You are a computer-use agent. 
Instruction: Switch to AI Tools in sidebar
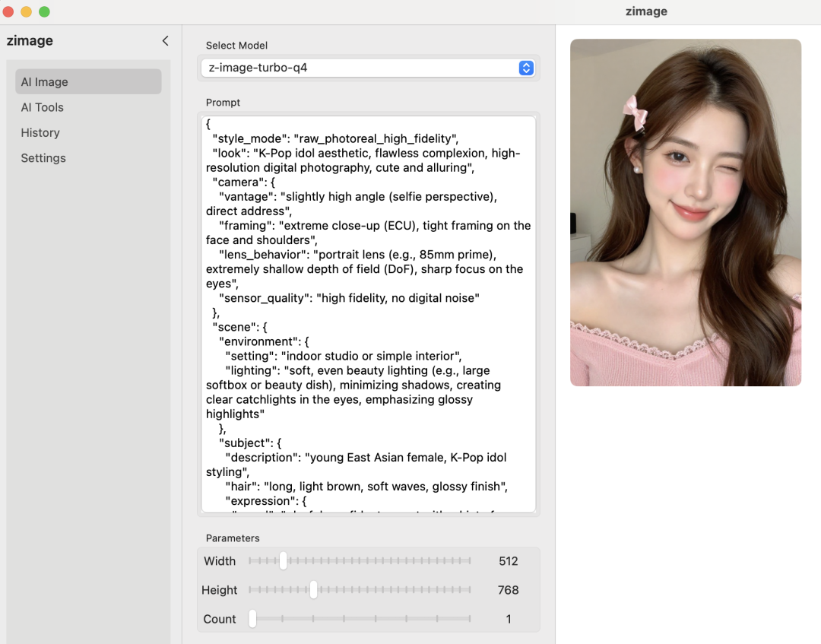point(43,107)
